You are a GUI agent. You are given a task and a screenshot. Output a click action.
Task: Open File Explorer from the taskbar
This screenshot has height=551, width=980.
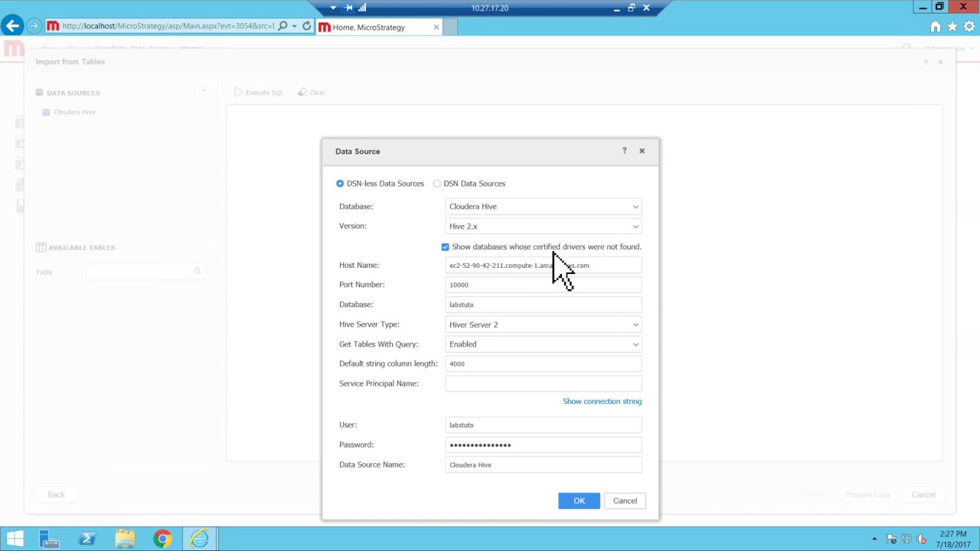(x=125, y=539)
